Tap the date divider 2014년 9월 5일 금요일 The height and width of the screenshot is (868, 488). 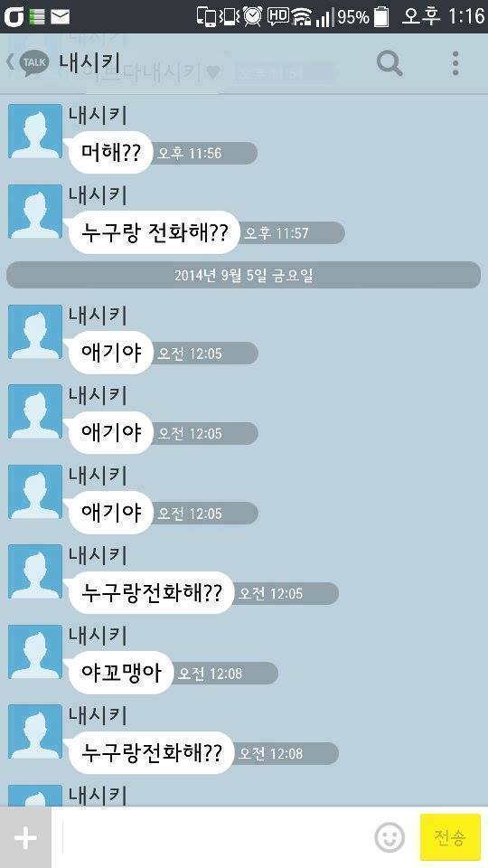(x=243, y=275)
